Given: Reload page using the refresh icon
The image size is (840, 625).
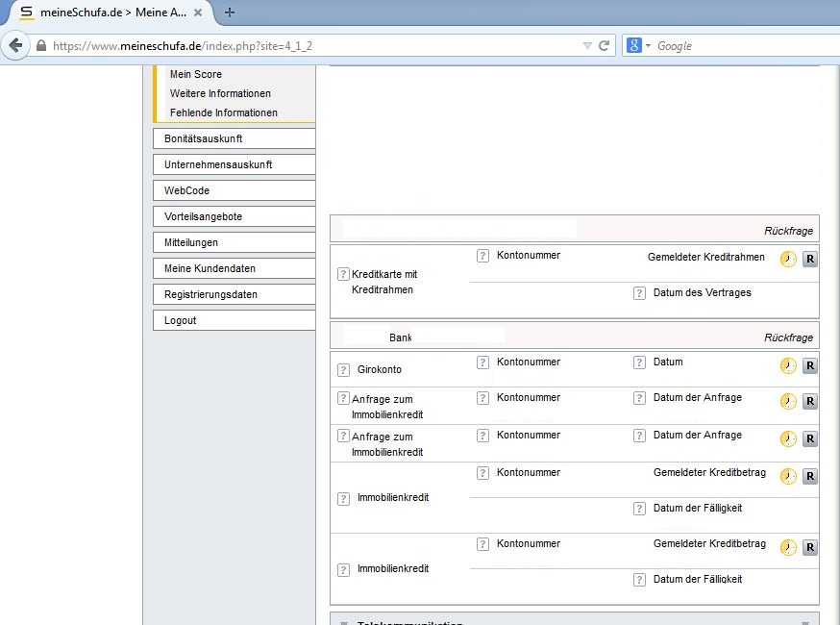Looking at the screenshot, I should coord(605,45).
